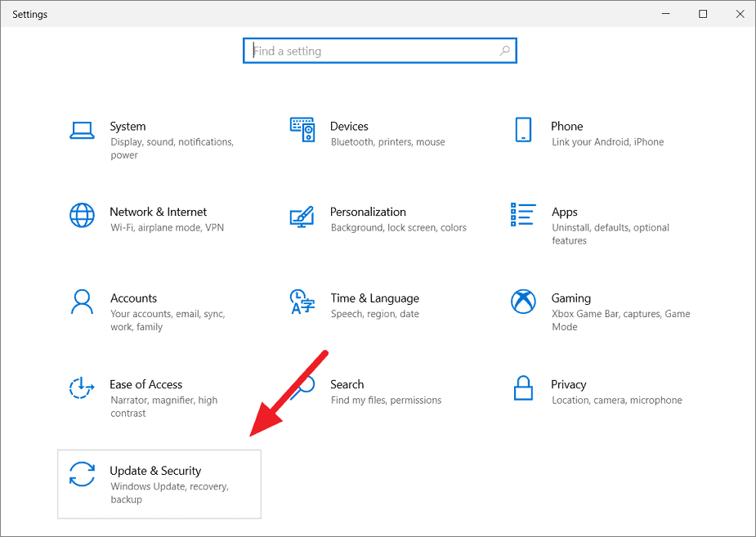This screenshot has width=756, height=537.
Task: Open Update & Security title
Action: (x=155, y=471)
